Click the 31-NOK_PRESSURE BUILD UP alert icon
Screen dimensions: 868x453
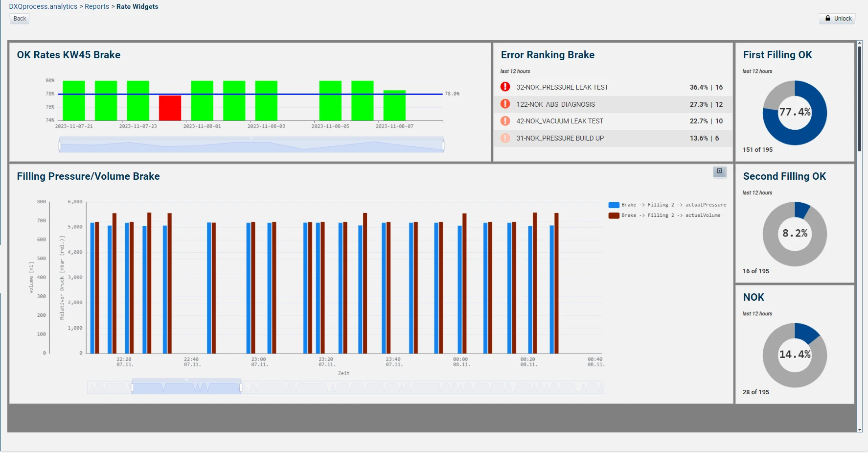pos(505,138)
